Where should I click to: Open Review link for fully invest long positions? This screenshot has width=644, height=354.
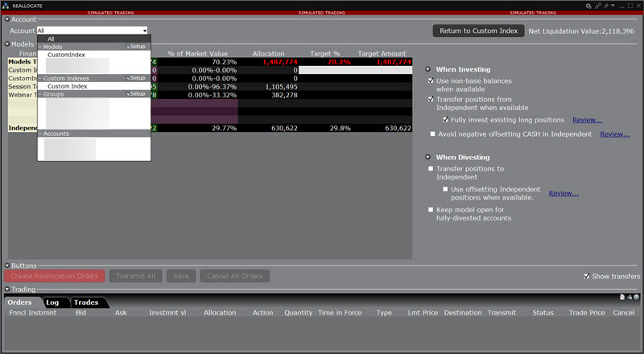[588, 120]
